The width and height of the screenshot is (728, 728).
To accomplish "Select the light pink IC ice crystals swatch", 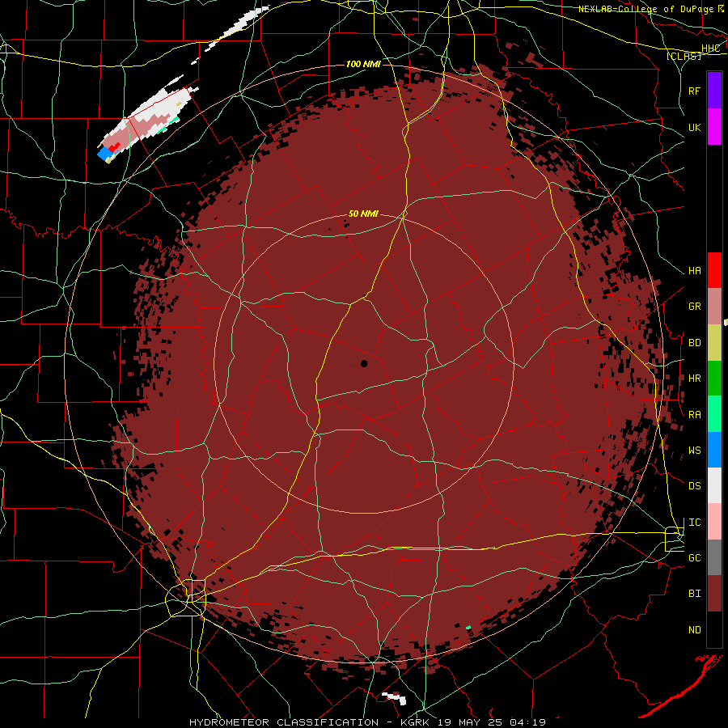I will [714, 522].
